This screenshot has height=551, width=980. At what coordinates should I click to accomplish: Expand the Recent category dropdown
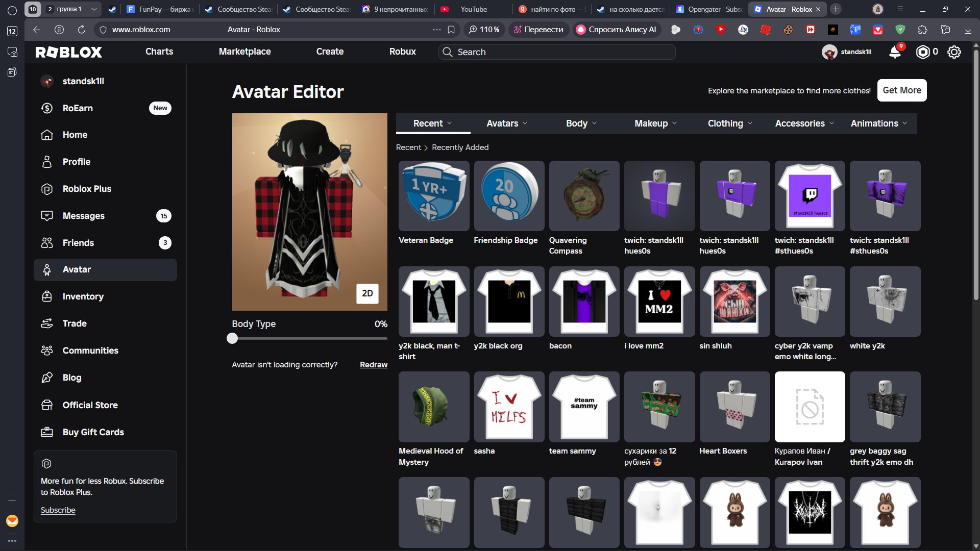433,123
